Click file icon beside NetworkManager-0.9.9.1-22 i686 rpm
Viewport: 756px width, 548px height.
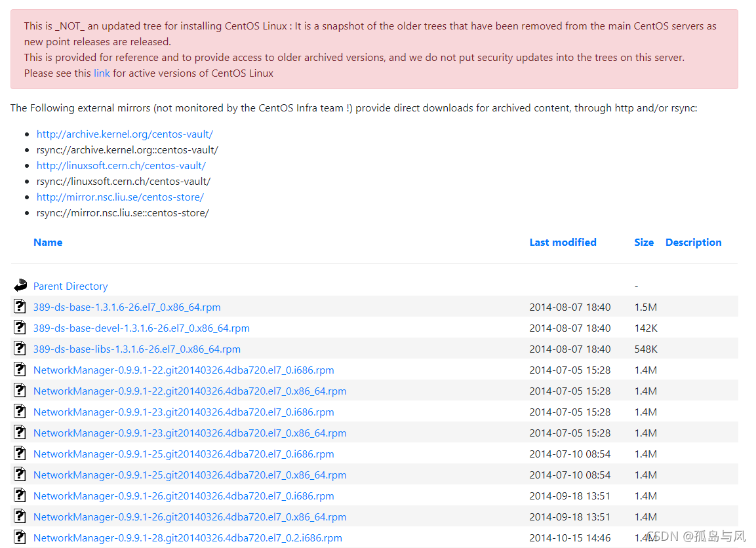tap(20, 369)
